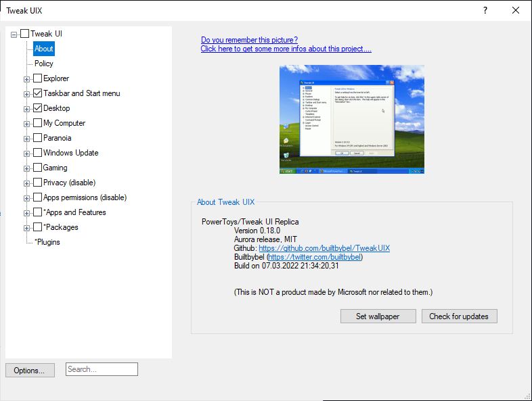Click the Set wallpaper button
The height and width of the screenshot is (401, 532).
coord(378,316)
